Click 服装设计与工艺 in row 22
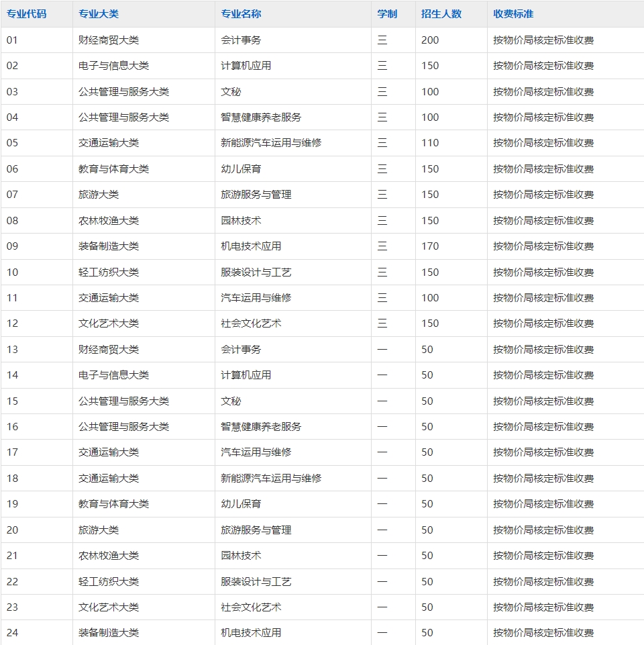The width and height of the screenshot is (644, 645). click(x=256, y=582)
